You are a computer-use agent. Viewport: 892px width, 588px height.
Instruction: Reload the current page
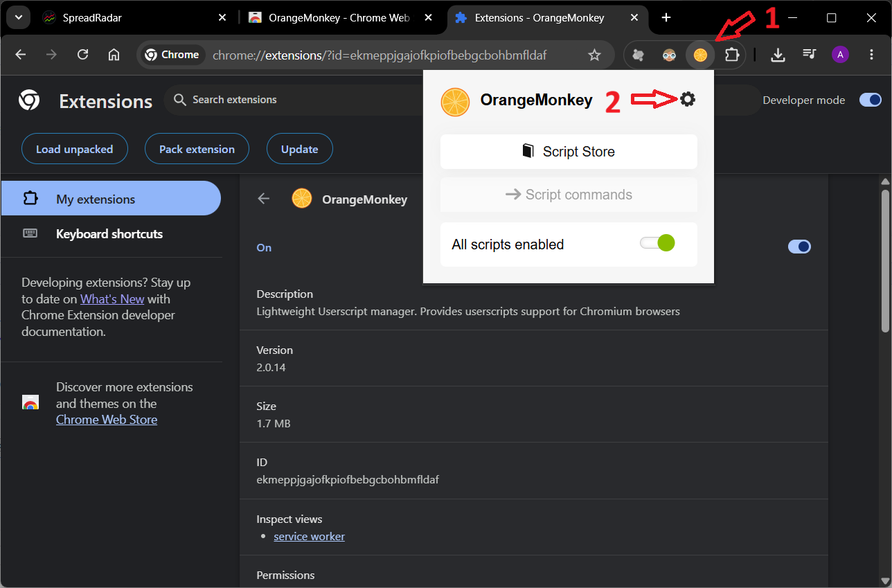coord(82,55)
